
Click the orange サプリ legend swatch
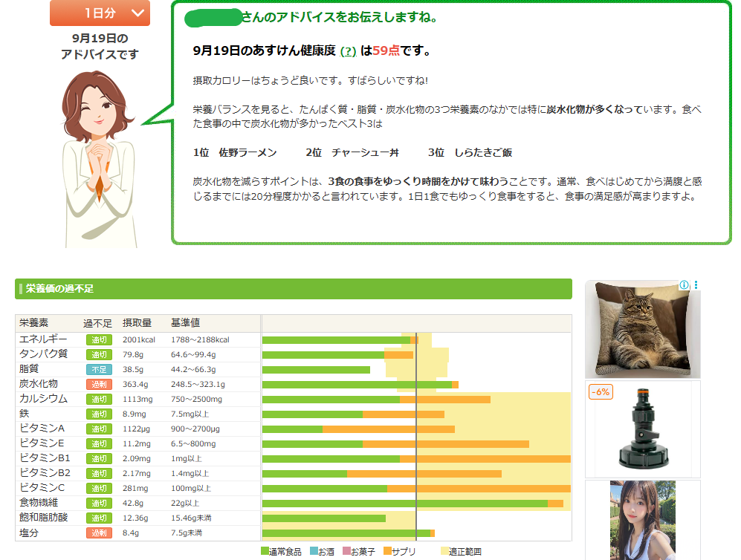[387, 551]
